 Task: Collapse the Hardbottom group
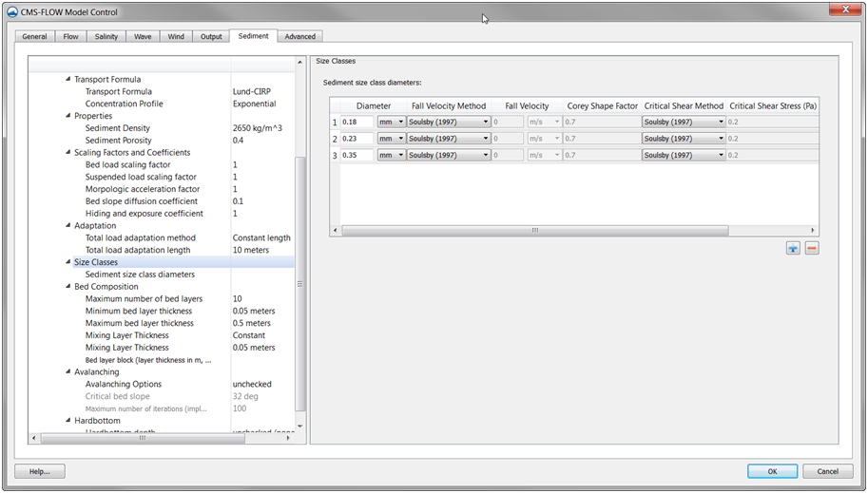pyautogui.click(x=68, y=420)
